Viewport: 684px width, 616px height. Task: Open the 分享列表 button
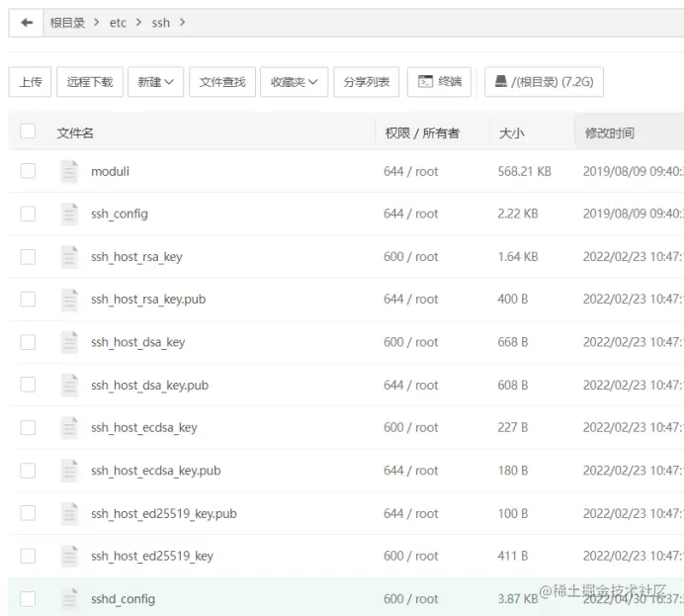point(367,82)
